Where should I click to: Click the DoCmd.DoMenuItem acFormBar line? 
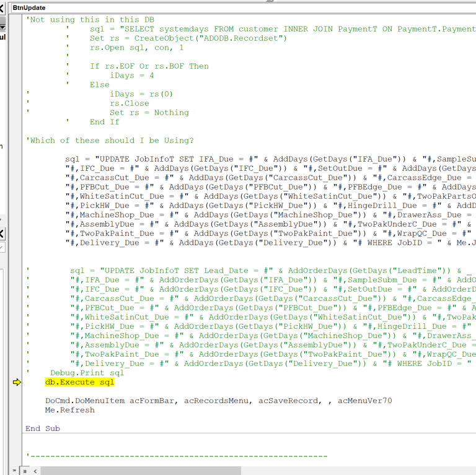219,401
